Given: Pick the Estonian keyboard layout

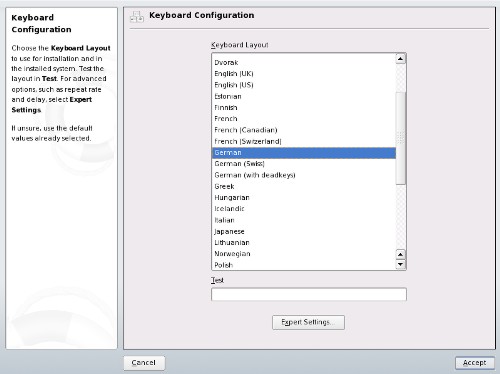Looking at the screenshot, I should (304, 96).
